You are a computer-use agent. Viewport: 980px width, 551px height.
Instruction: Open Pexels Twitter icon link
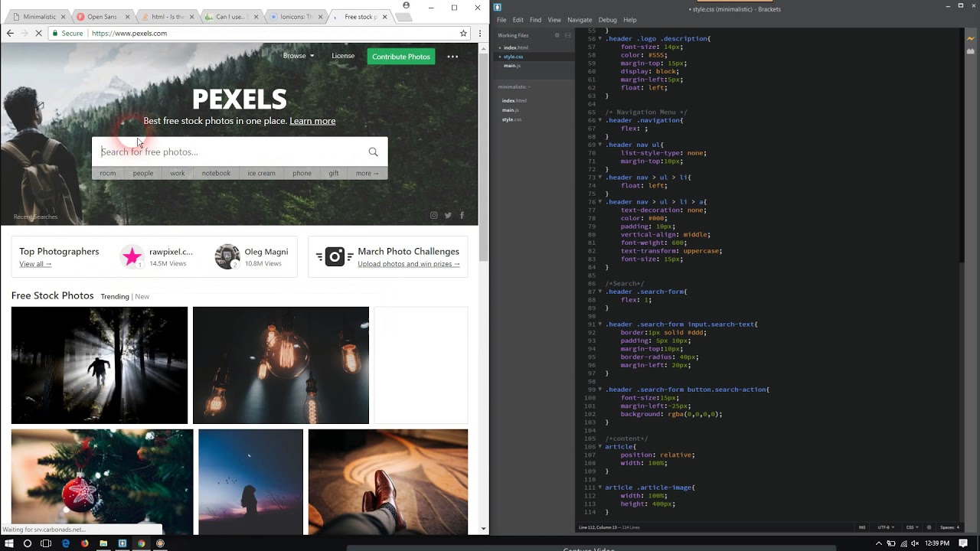pos(448,215)
